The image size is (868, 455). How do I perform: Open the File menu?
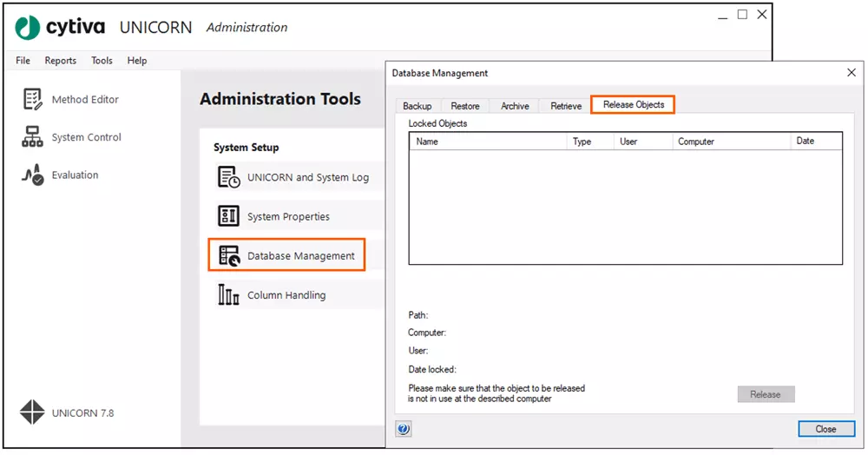[x=23, y=60]
